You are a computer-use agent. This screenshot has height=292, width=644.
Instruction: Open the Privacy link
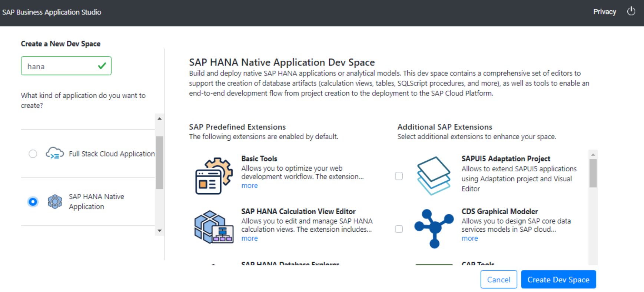(x=604, y=12)
